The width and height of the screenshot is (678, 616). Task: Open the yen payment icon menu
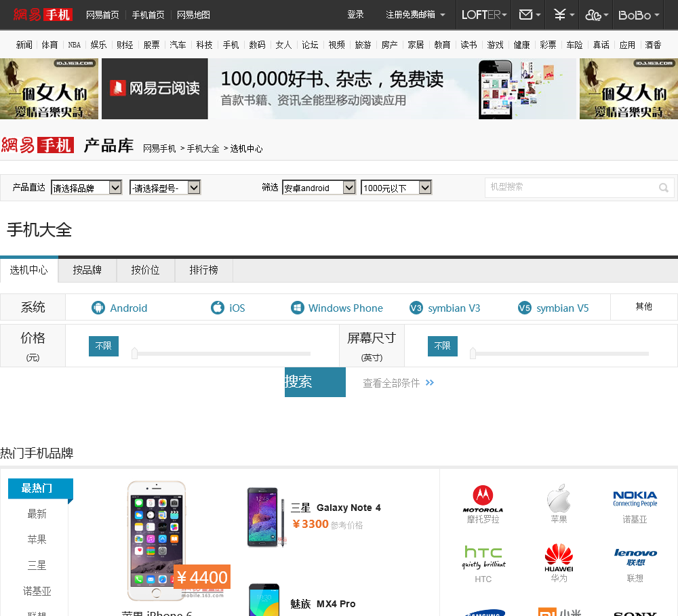560,15
